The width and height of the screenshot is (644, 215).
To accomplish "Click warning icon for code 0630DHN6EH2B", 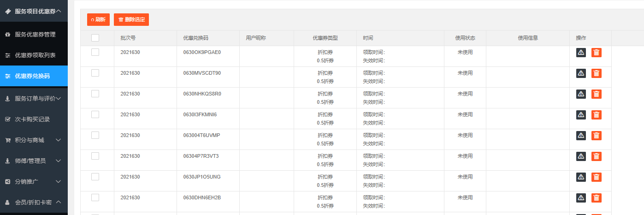I will point(581,198).
